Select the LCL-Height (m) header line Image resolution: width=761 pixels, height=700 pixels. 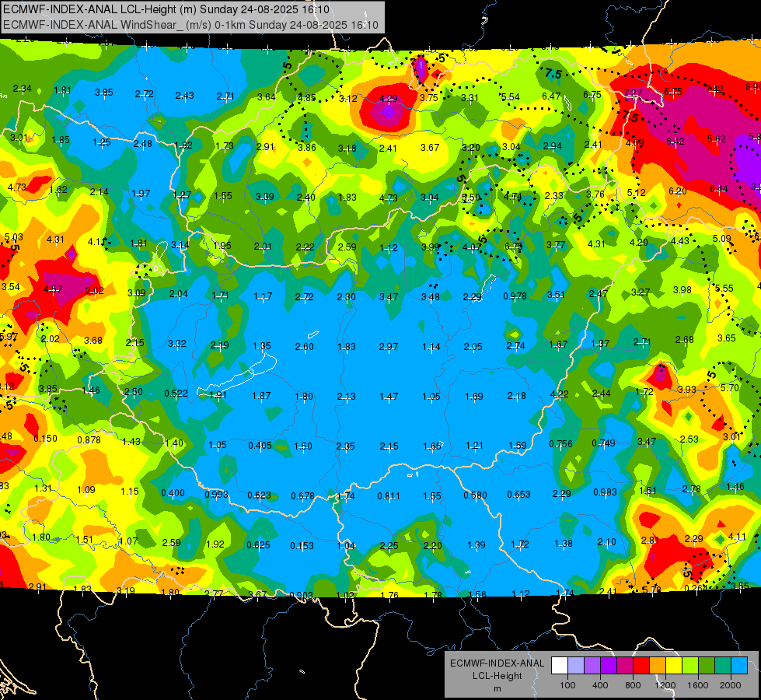pos(166,9)
